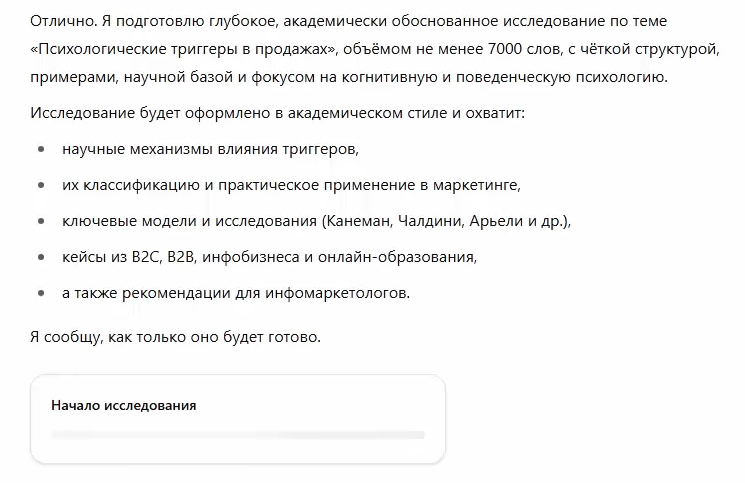Click the words «онлайн-образования» in fourth bullet
The height and width of the screenshot is (483, 745).
pyautogui.click(x=396, y=257)
